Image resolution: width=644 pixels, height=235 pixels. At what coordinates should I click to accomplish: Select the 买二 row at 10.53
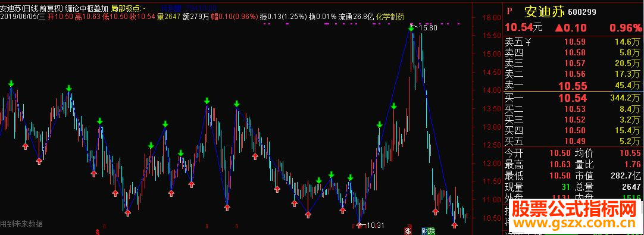tap(573, 109)
